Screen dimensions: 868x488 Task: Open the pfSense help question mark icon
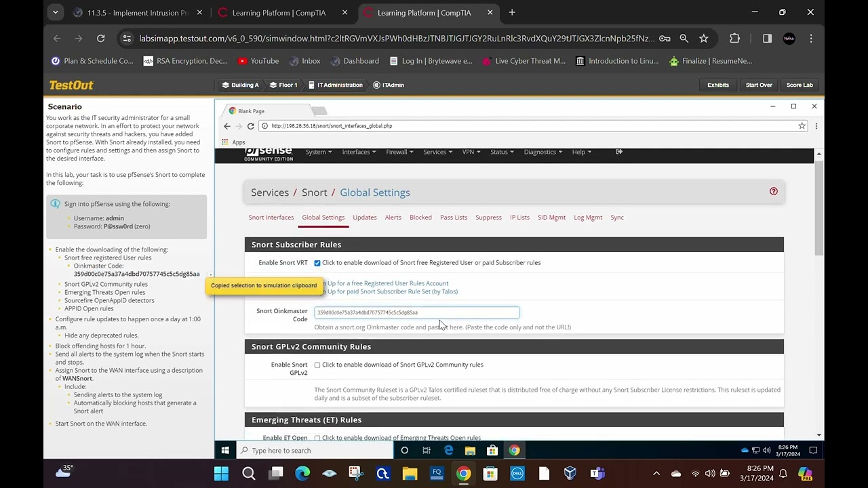tap(773, 191)
